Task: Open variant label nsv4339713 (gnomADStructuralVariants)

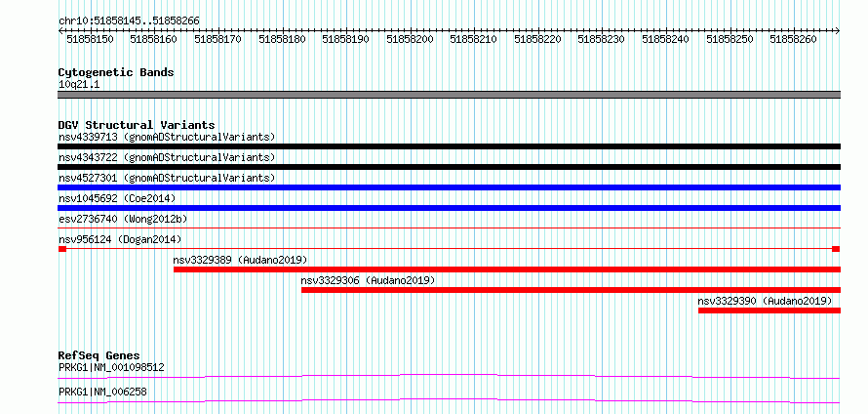Action: (167, 137)
